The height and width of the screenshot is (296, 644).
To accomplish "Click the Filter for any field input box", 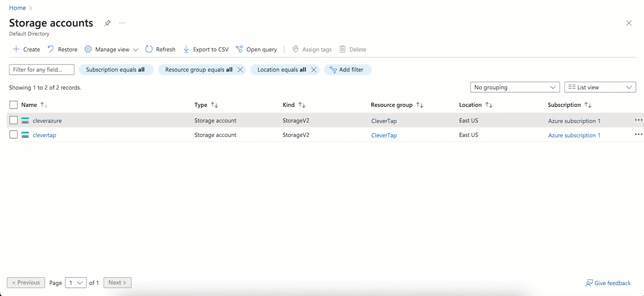I will 41,70.
